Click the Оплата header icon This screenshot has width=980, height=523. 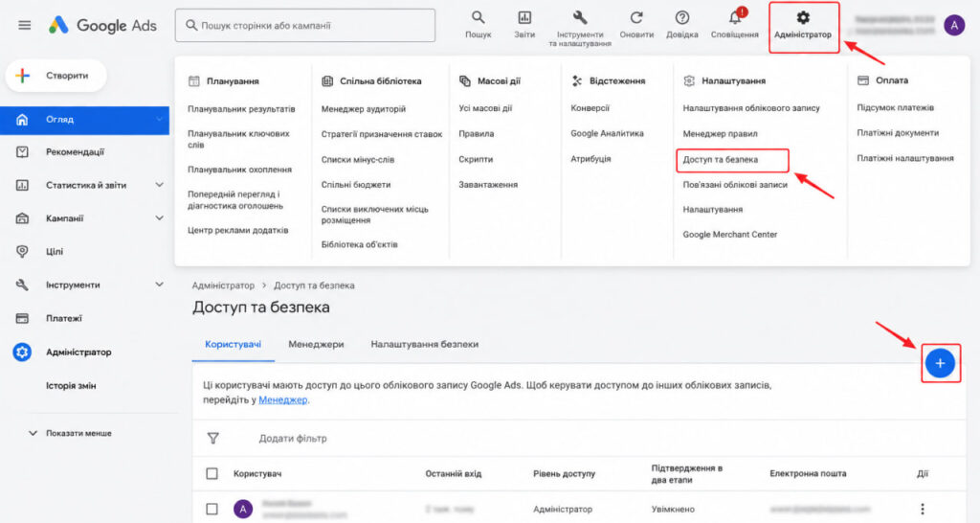[863, 80]
